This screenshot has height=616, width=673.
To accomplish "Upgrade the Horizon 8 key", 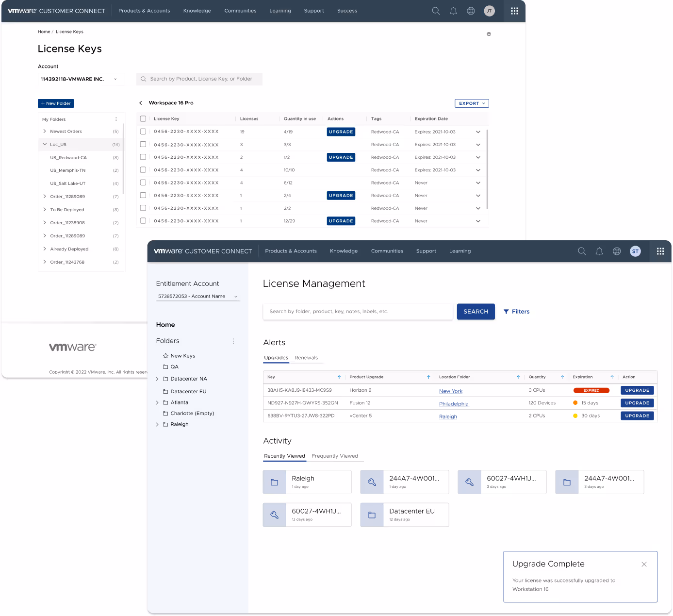I will pos(637,390).
